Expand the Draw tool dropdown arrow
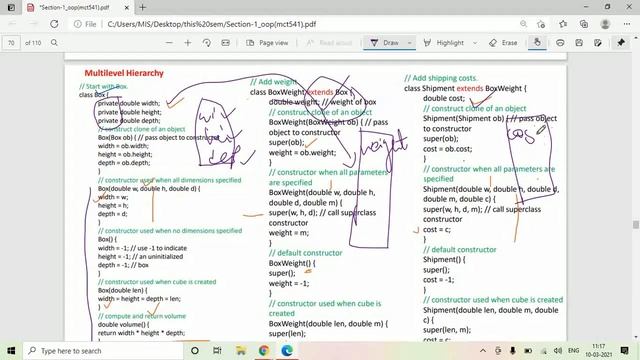This screenshot has height=360, width=640. [x=409, y=42]
